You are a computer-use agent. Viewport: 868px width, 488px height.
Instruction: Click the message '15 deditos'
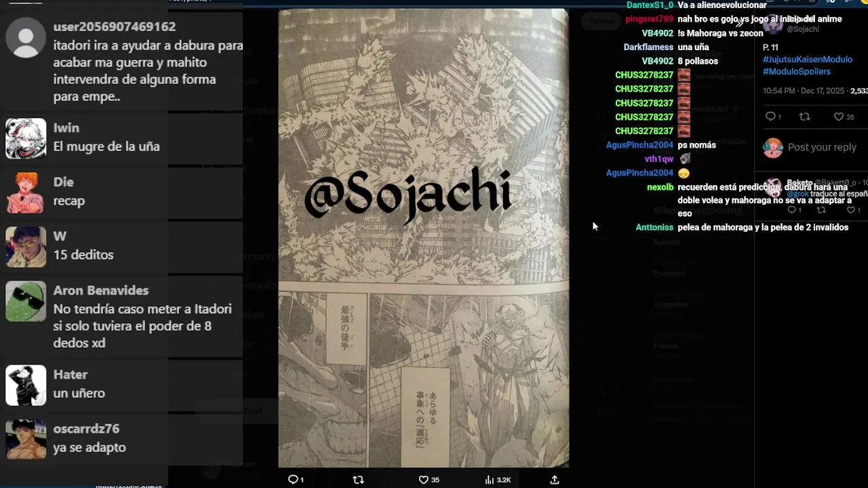click(83, 255)
